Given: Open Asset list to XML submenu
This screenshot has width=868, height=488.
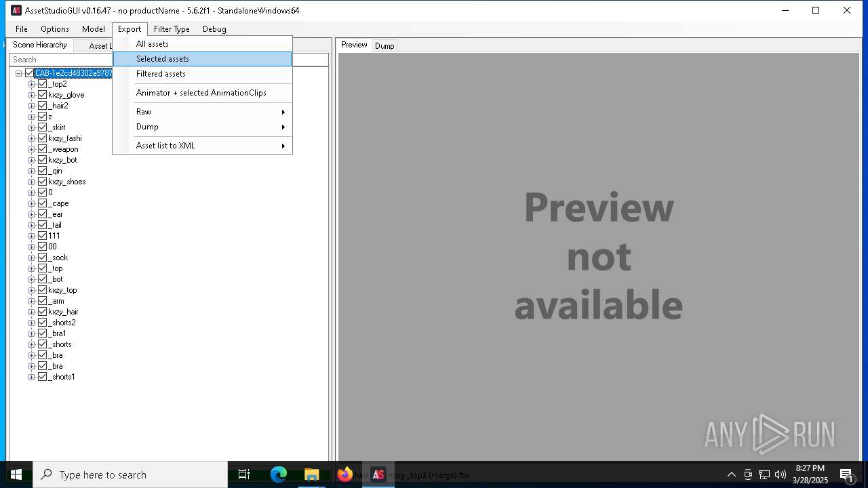Looking at the screenshot, I should (202, 146).
